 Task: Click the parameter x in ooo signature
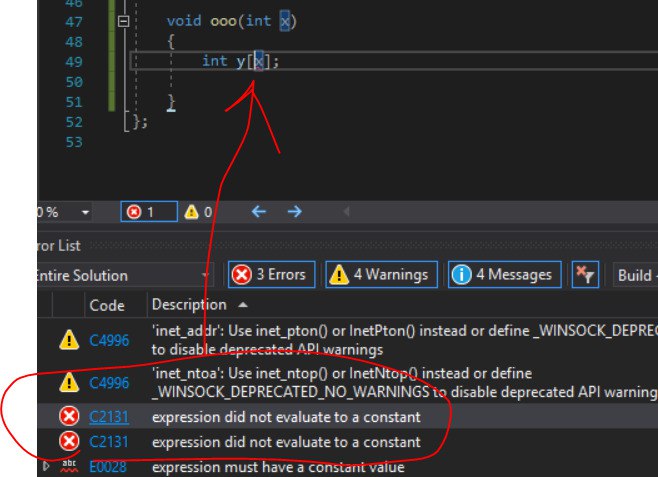coord(285,21)
